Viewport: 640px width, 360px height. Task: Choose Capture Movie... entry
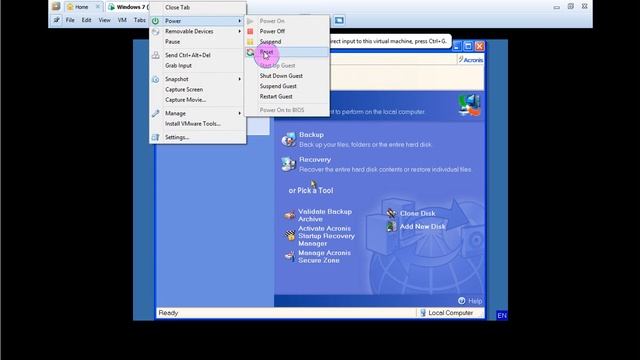[x=185, y=100]
